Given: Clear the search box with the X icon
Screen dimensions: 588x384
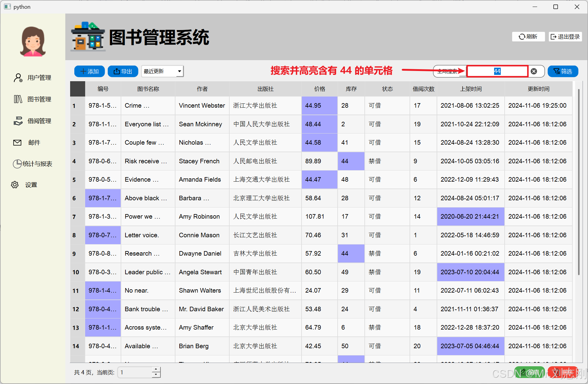Looking at the screenshot, I should pyautogui.click(x=534, y=71).
